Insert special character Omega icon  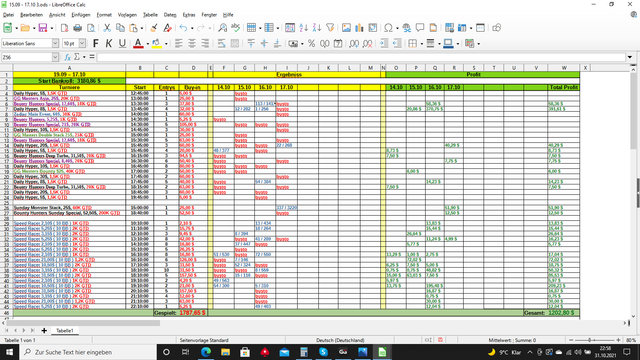pos(388,28)
